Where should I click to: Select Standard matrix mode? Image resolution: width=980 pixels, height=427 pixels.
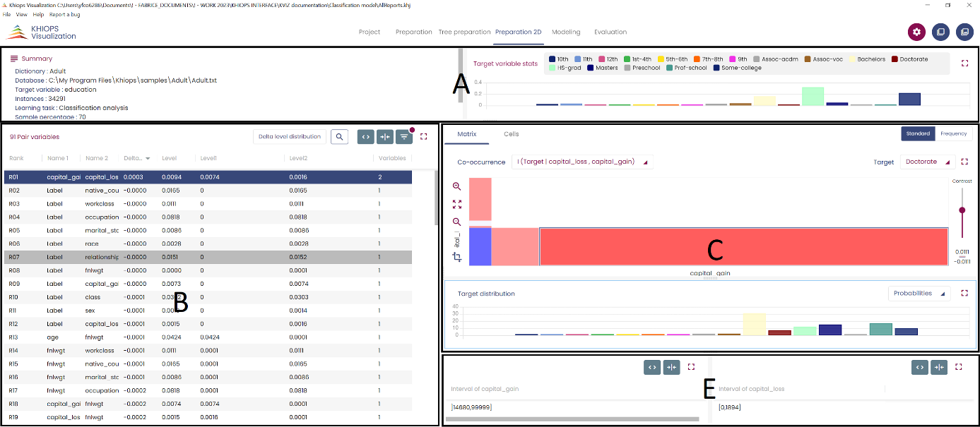(x=918, y=133)
